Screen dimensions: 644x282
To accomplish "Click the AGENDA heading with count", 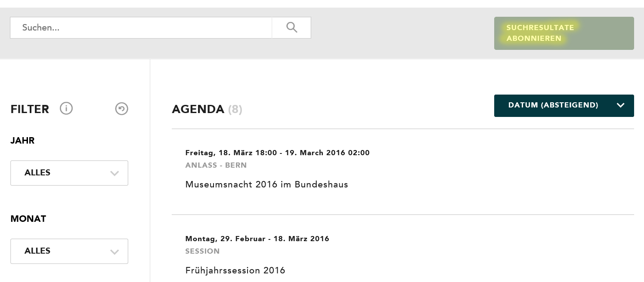I will point(207,109).
